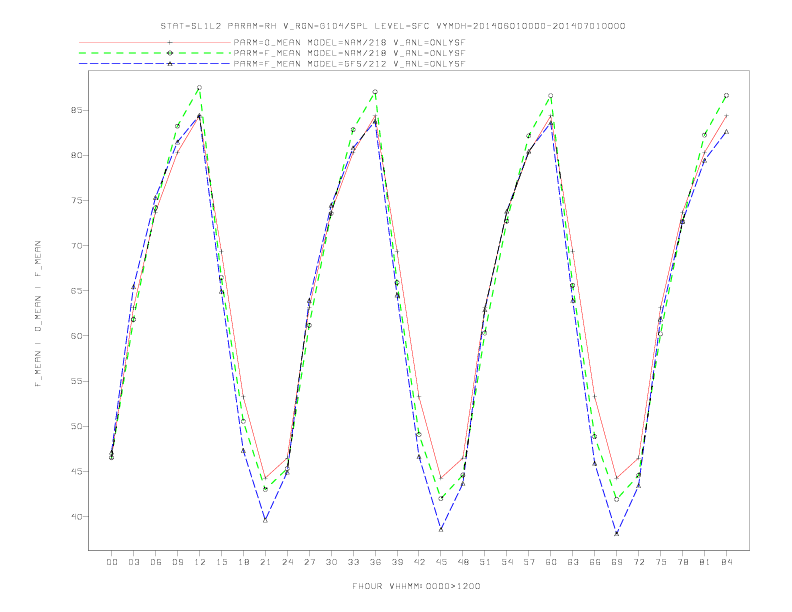Click x-axis forecast hour 63 label
792x612 pixels.
coord(573,562)
